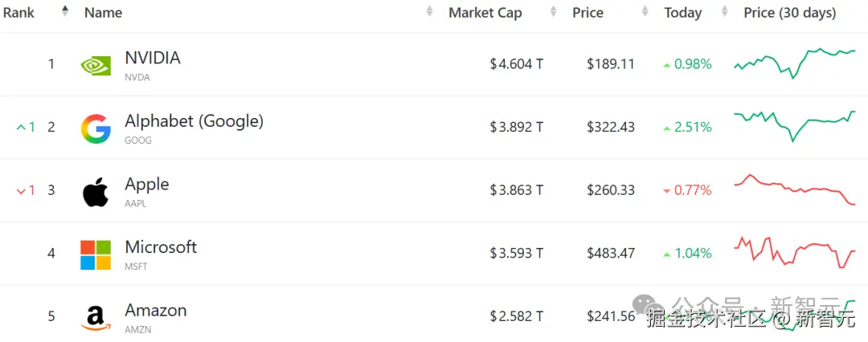Click Alphabet's rank up indicator arrow
Image resolution: width=868 pixels, height=342 pixels.
pos(22,128)
